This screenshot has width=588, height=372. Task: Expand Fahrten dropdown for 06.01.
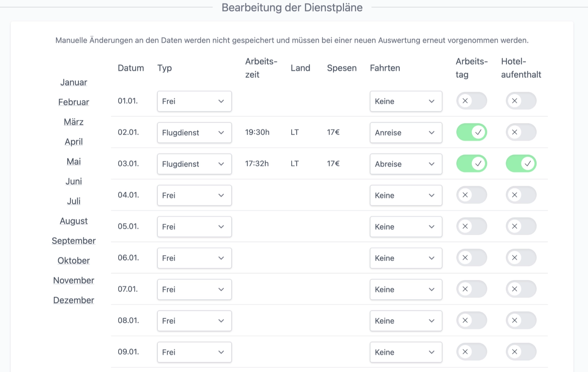(x=405, y=258)
